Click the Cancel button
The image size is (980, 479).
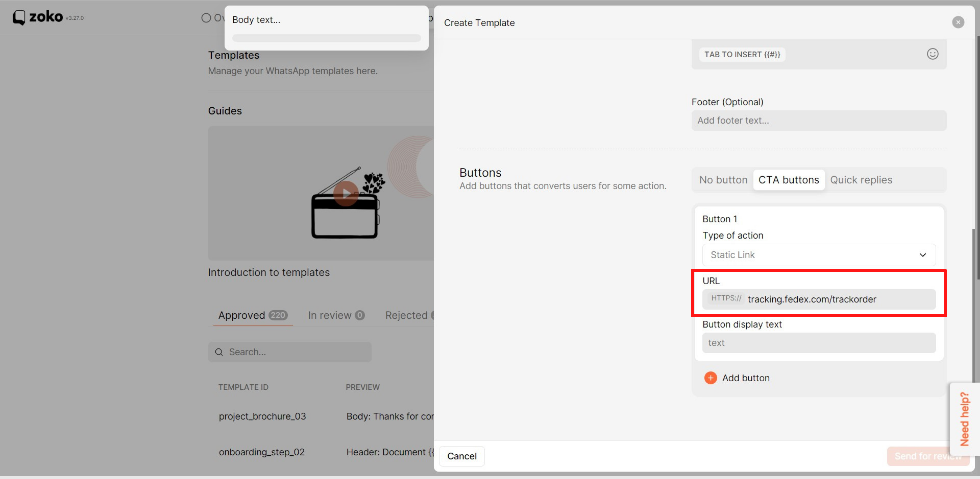(461, 456)
